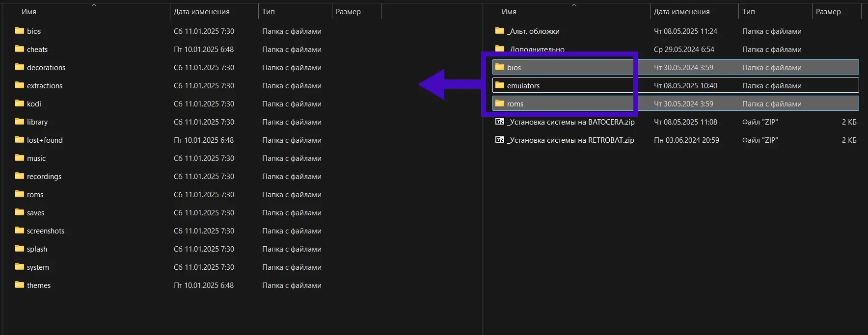868x335 pixels.
Task: Select the splash folder name
Action: click(x=37, y=249)
